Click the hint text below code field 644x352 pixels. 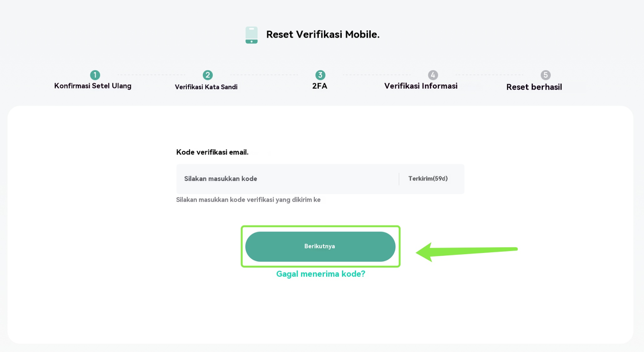click(x=248, y=200)
